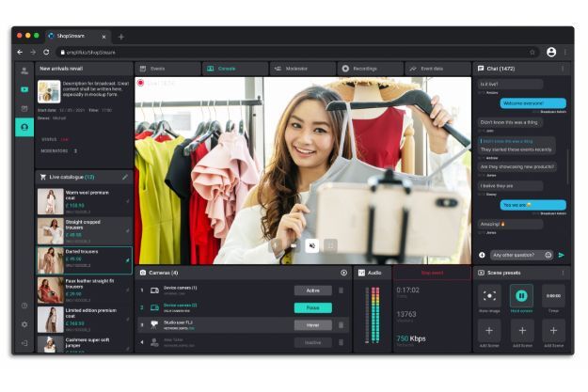Reload the ShopStream page
Image resolution: width=588 pixels, height=392 pixels.
pos(46,52)
